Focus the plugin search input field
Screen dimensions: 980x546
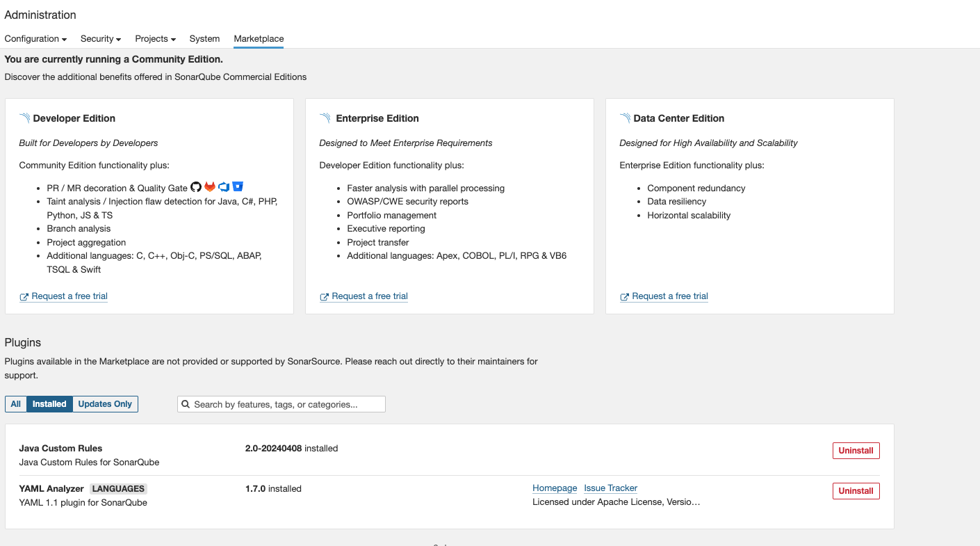click(281, 404)
